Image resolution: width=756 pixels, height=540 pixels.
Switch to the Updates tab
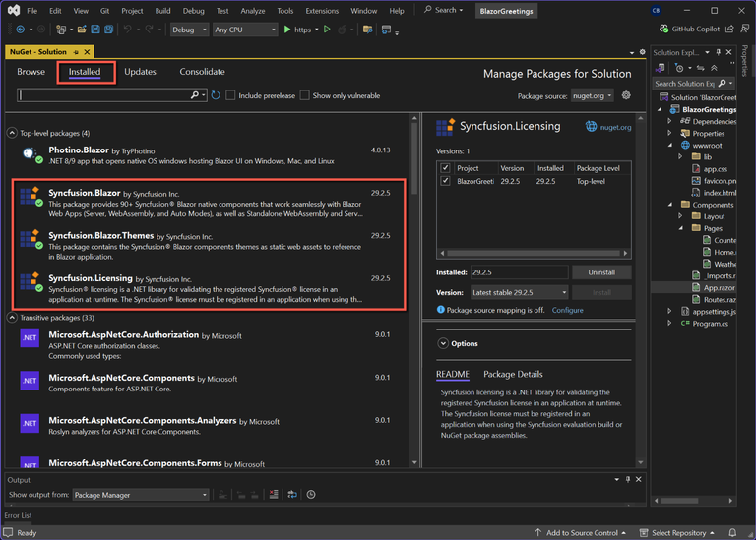140,72
